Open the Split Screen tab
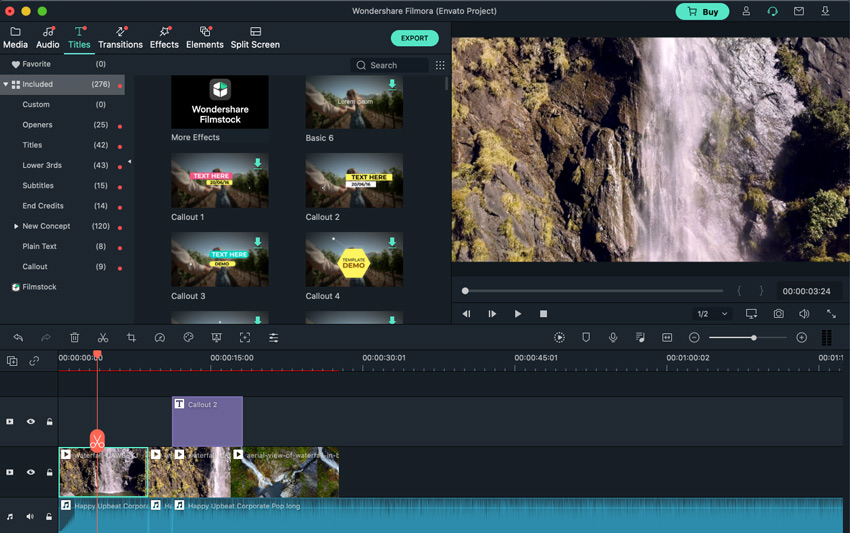Viewport: 850px width, 533px height. tap(255, 38)
